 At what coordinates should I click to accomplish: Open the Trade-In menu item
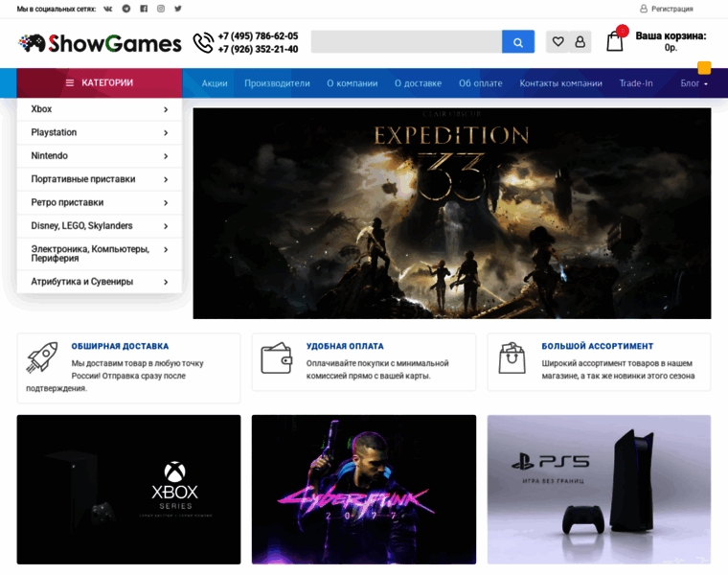tap(636, 83)
